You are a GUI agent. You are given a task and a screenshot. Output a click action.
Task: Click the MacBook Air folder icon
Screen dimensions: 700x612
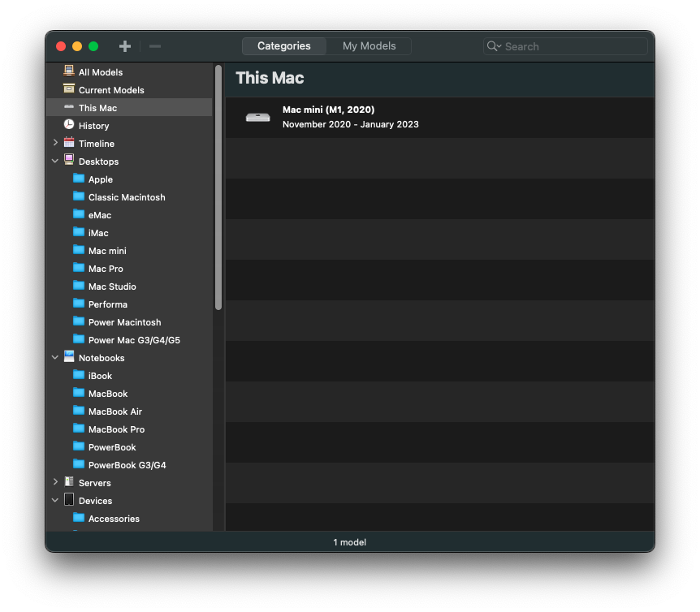79,411
